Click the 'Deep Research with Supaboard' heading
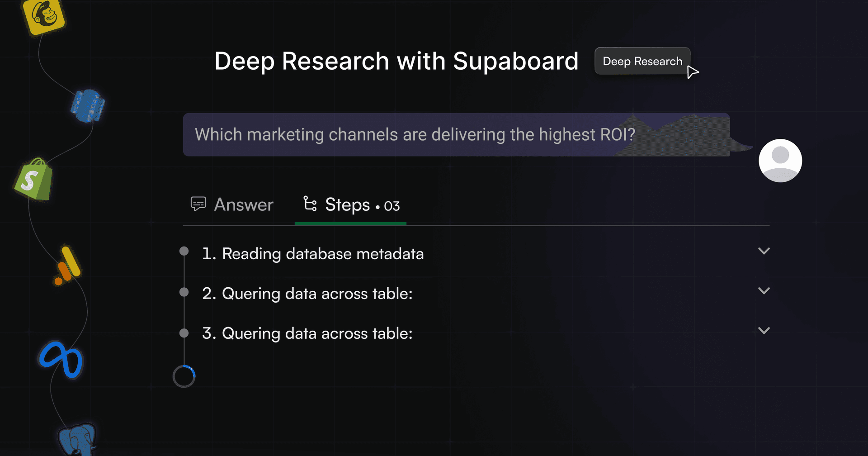The height and width of the screenshot is (456, 868). (396, 61)
